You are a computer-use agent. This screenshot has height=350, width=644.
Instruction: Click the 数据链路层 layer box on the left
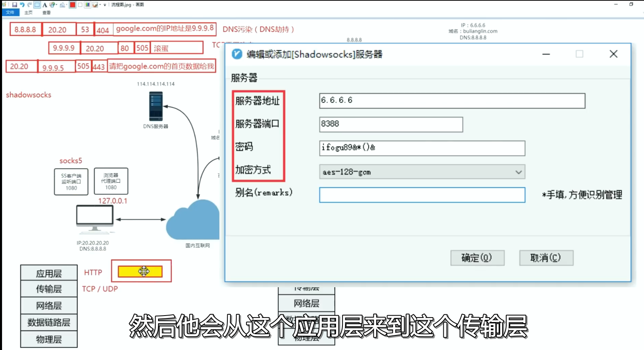(x=49, y=322)
